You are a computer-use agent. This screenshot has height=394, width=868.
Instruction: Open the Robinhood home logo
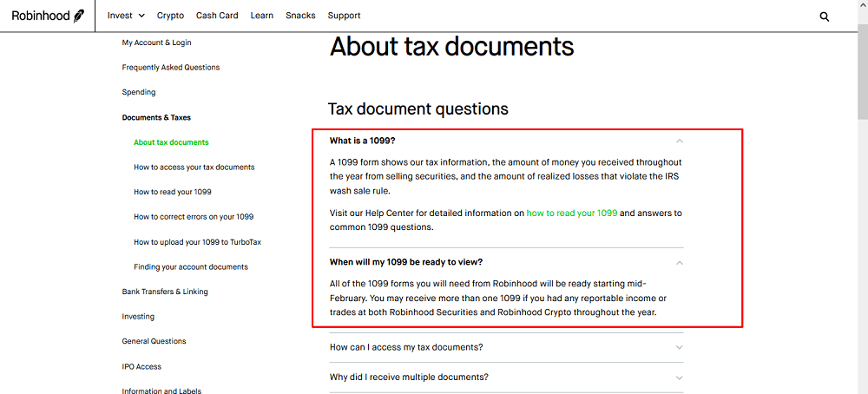pyautogui.click(x=48, y=16)
